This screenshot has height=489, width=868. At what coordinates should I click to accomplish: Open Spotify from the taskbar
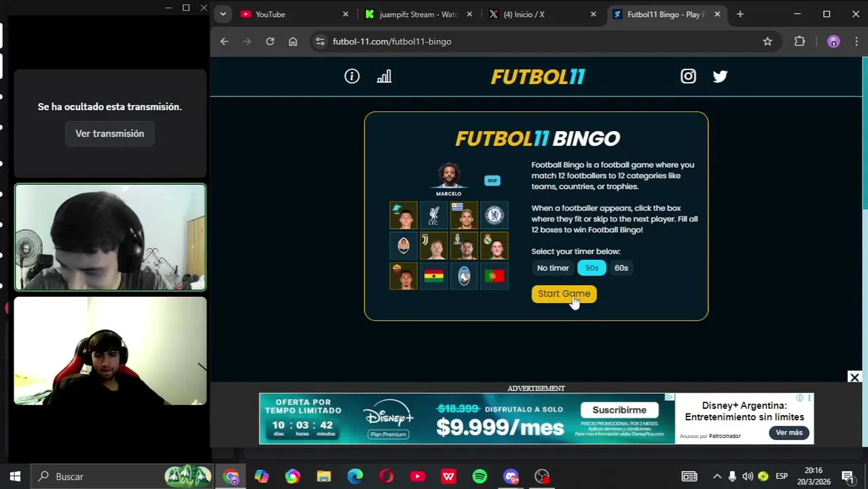(480, 476)
